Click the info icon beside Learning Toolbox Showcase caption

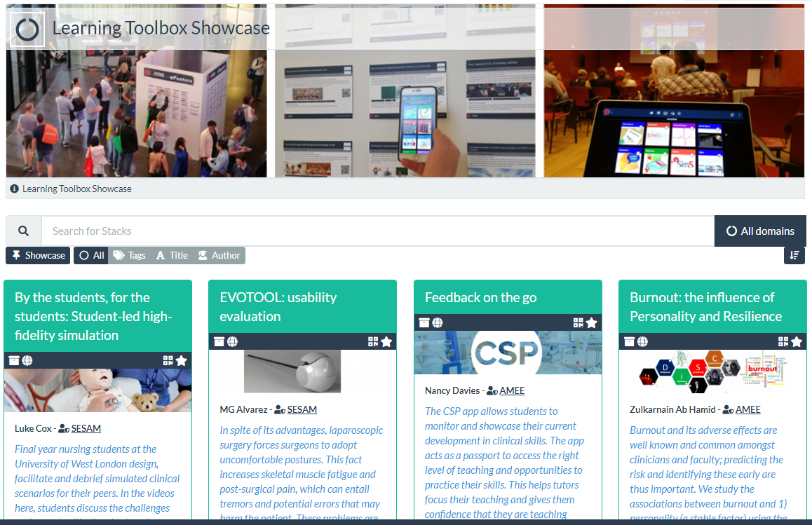pos(13,188)
